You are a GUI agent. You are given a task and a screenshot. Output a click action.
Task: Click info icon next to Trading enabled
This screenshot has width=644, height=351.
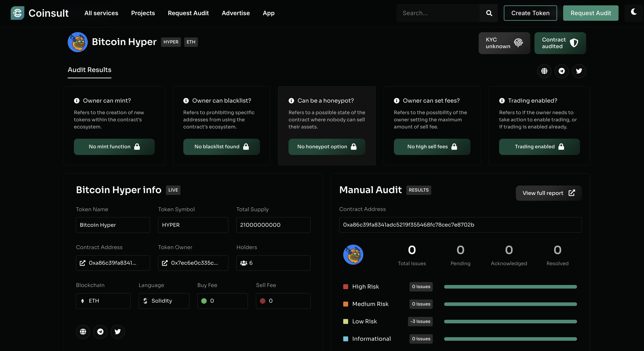(502, 101)
